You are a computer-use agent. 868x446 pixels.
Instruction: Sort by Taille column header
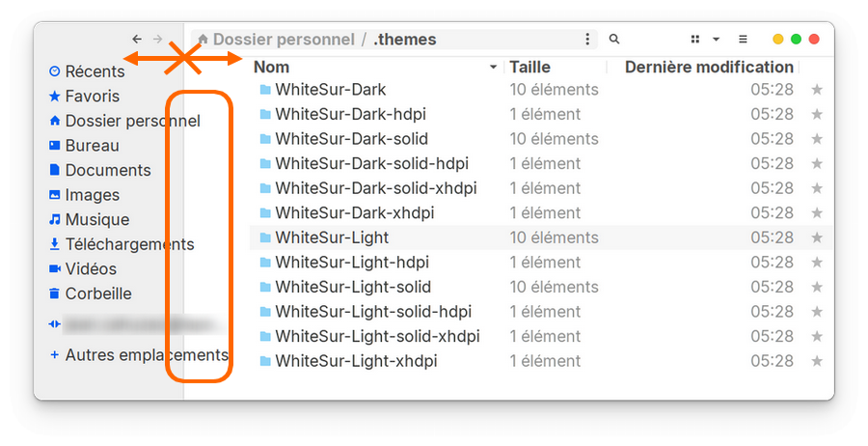(x=529, y=68)
